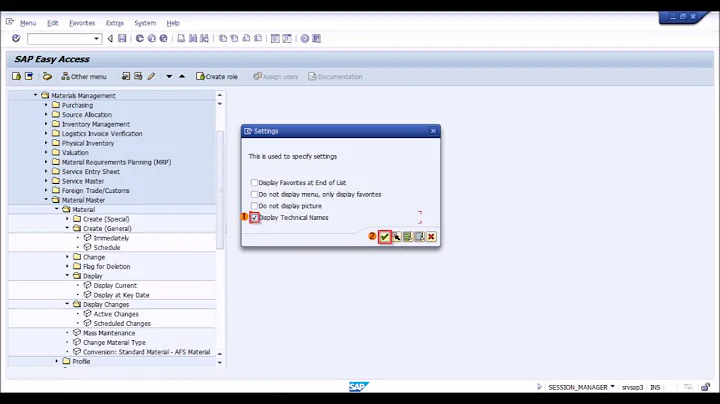Confirm Settings with the green checkmark

[384, 236]
